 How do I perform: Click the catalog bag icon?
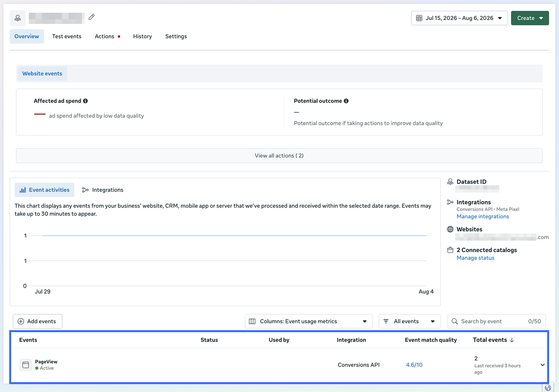[x=450, y=250]
